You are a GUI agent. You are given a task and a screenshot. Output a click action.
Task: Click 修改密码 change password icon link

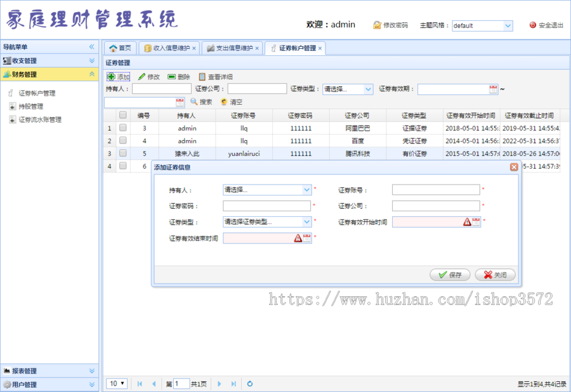pos(390,25)
